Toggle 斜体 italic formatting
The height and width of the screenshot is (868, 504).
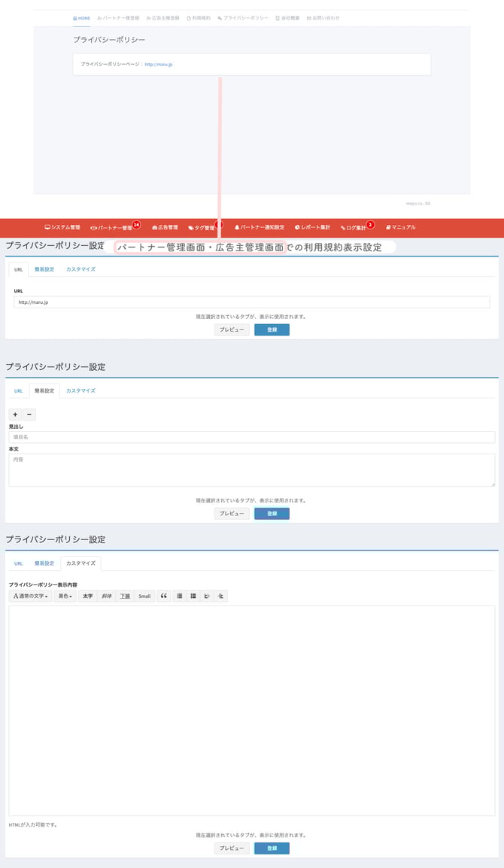click(x=107, y=596)
